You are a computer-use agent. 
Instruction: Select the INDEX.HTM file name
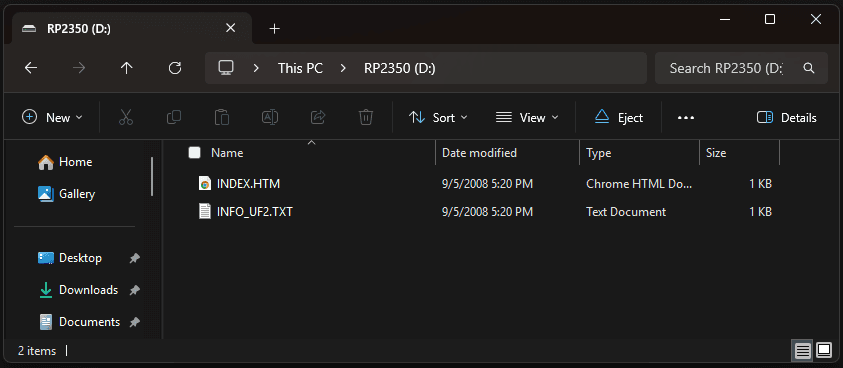[248, 184]
